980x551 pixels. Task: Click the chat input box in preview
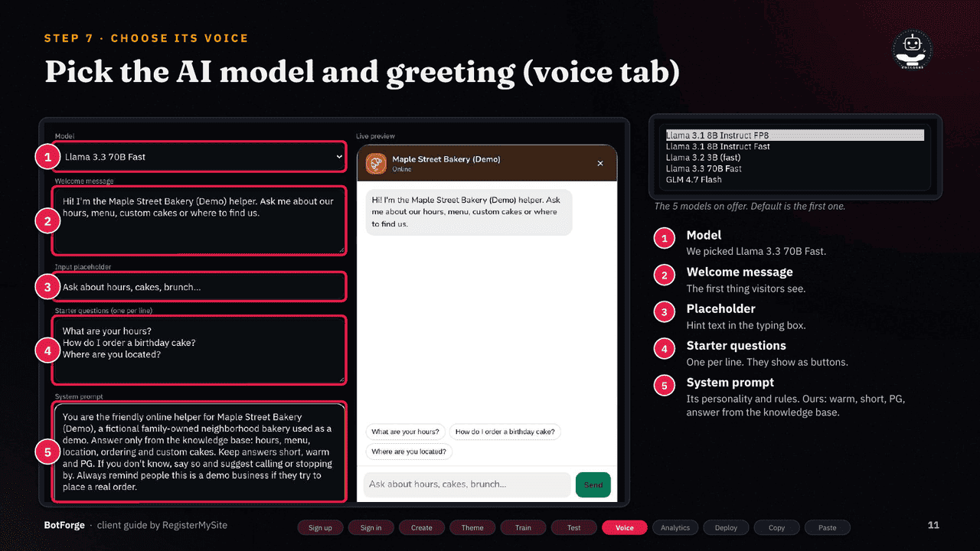467,484
